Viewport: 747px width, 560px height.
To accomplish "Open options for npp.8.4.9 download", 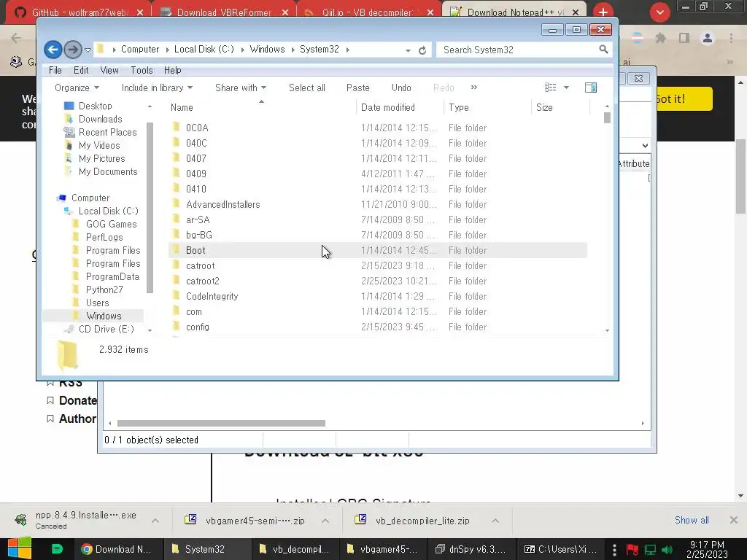I will click(x=155, y=521).
